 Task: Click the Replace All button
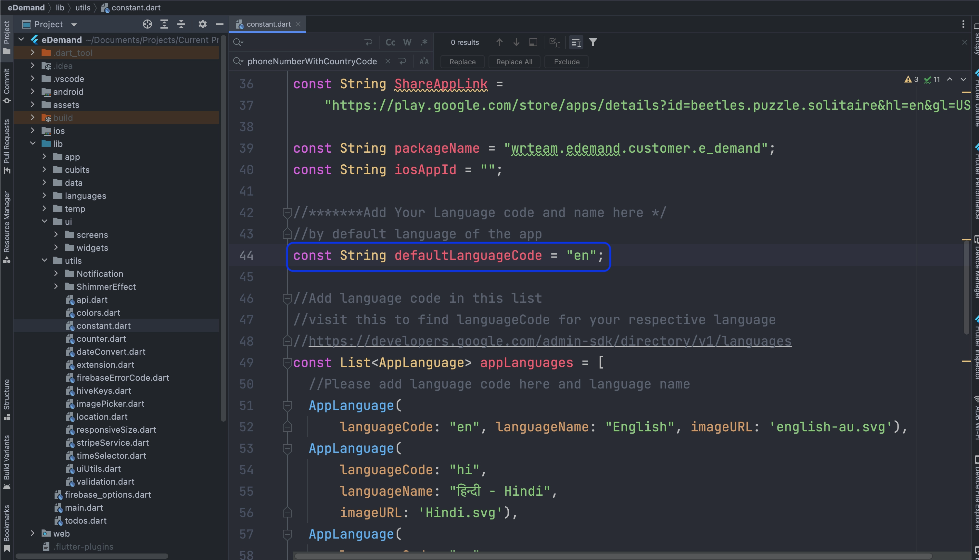click(514, 61)
